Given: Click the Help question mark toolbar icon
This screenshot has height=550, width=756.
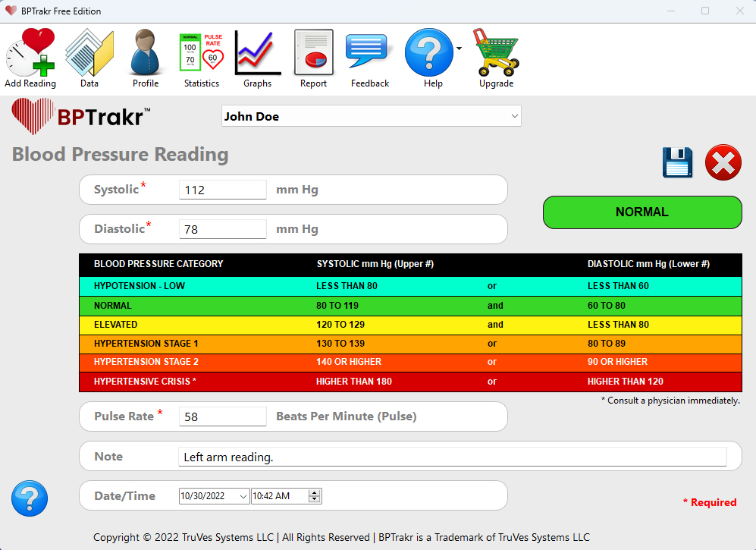Looking at the screenshot, I should click(429, 53).
